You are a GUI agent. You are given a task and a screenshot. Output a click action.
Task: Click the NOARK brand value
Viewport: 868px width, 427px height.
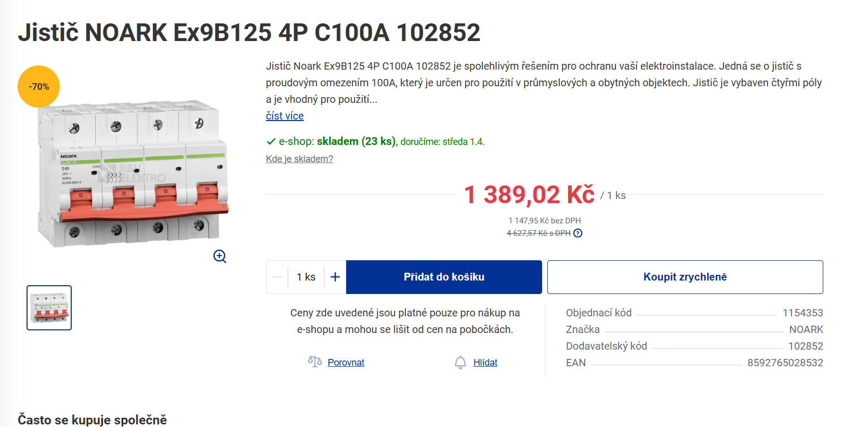(x=806, y=329)
